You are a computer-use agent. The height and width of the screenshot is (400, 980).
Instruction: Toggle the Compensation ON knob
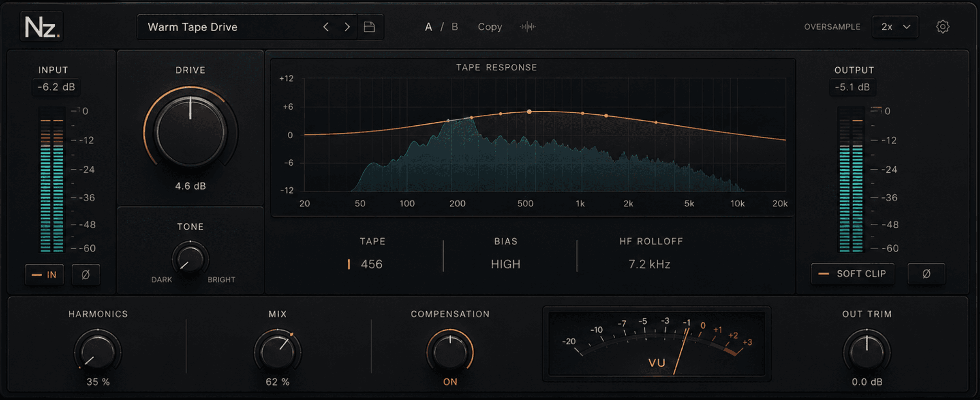[x=450, y=352]
